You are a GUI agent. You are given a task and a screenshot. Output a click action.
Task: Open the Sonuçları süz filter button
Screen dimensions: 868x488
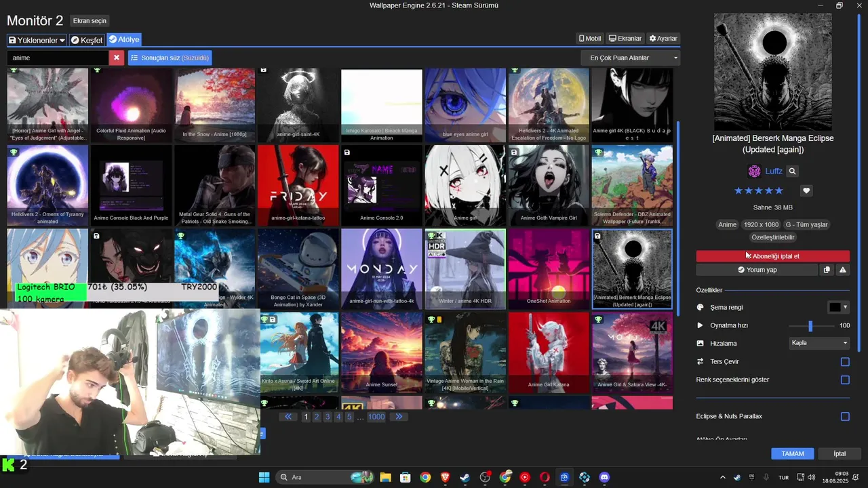pos(170,58)
